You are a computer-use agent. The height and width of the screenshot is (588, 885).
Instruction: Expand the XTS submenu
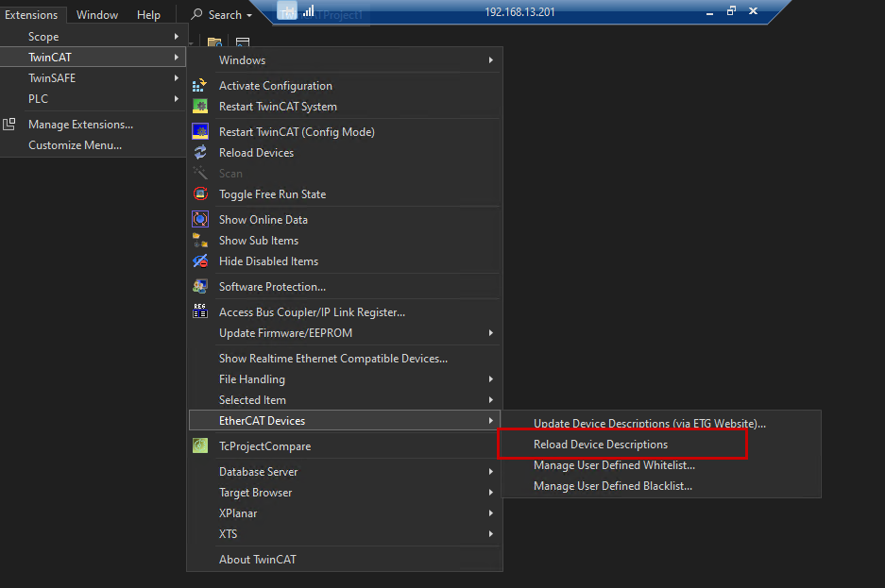click(x=345, y=534)
